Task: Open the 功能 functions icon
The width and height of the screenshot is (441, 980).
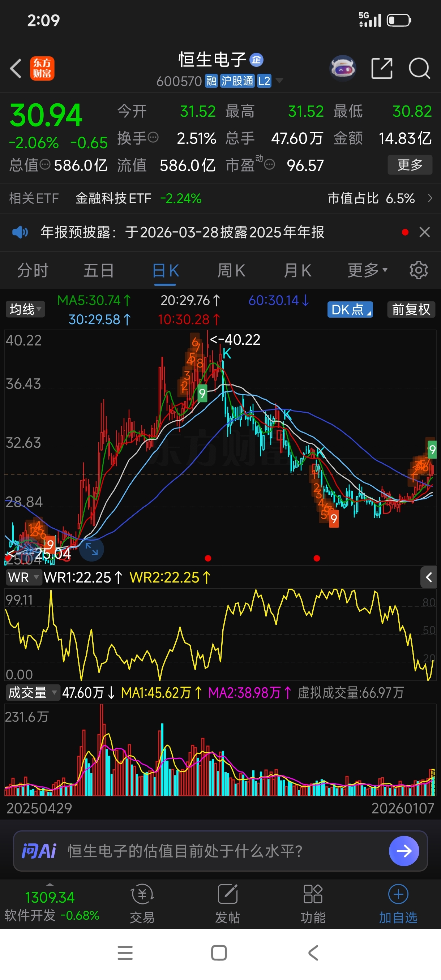Action: (x=313, y=904)
